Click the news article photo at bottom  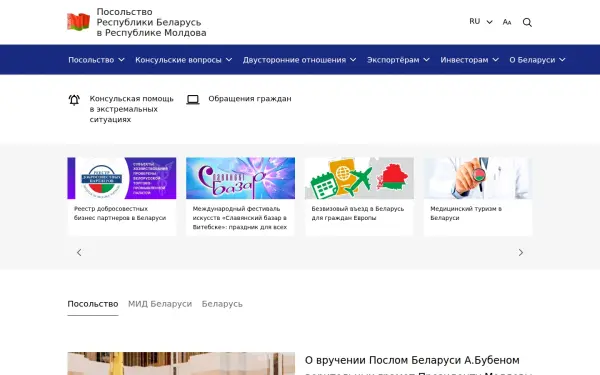pyautogui.click(x=181, y=364)
